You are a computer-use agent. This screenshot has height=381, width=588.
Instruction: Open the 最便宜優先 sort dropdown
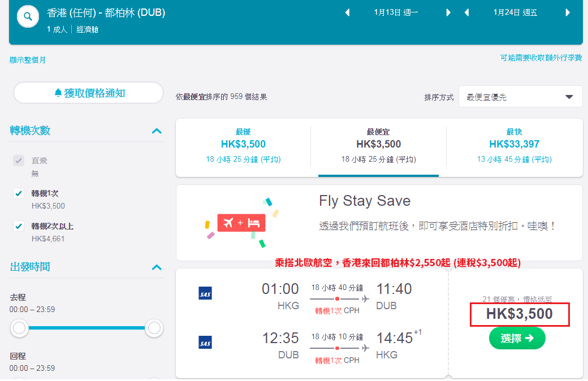pyautogui.click(x=521, y=97)
